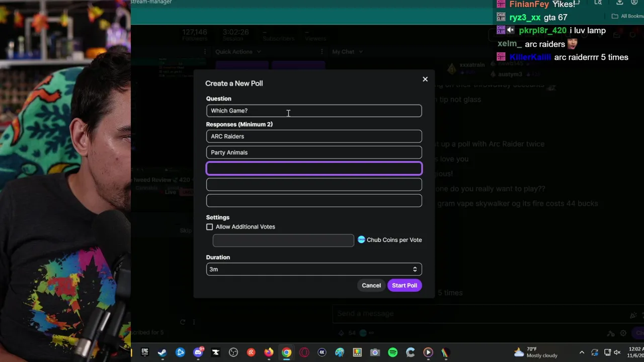Open Epic Games launcher in taskbar

[x=145, y=352]
